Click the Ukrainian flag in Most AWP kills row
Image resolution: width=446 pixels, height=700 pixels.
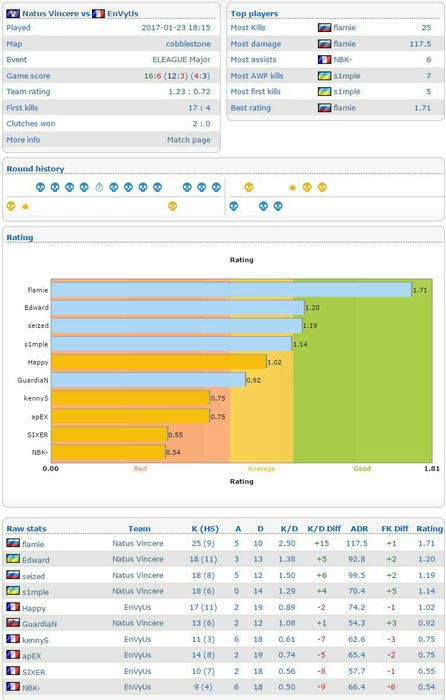pyautogui.click(x=324, y=76)
